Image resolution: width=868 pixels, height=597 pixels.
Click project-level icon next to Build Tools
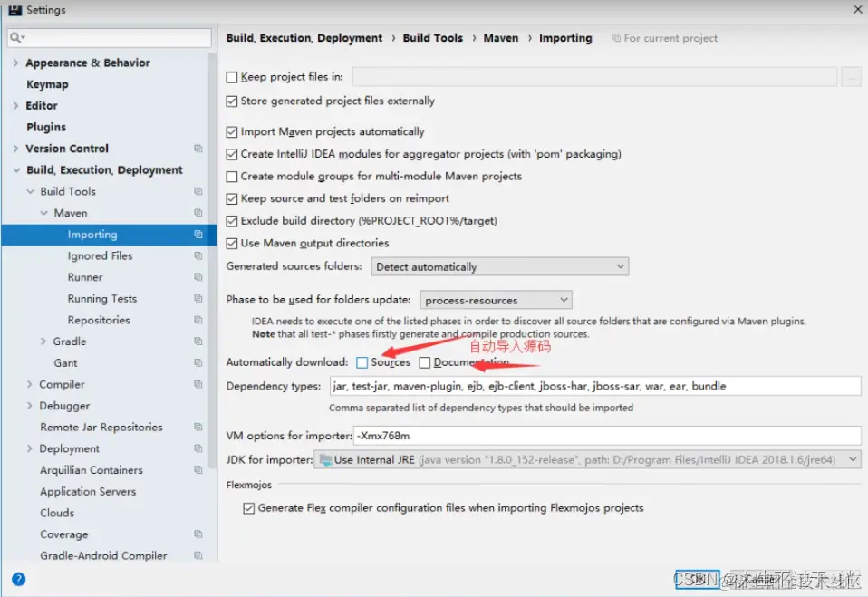[198, 191]
